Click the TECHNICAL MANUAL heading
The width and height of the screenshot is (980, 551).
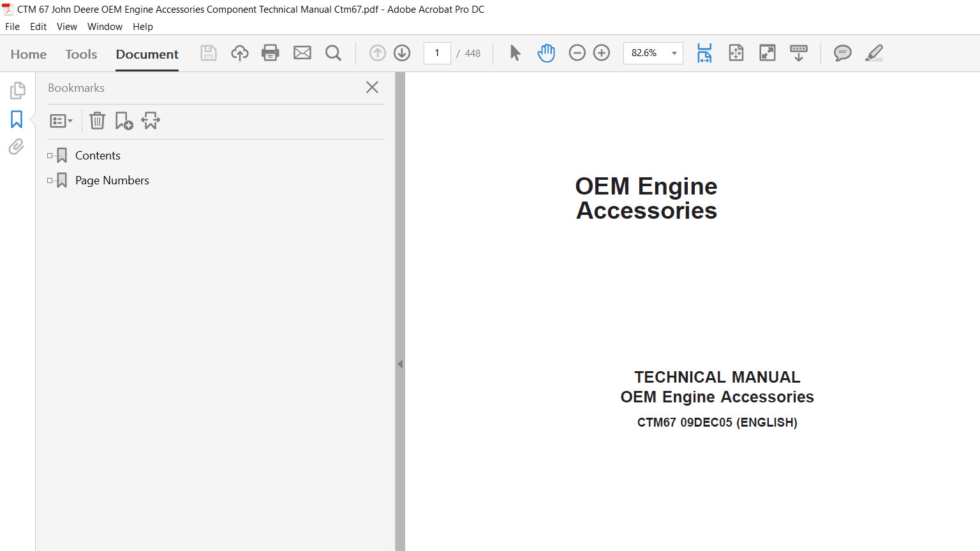point(717,377)
